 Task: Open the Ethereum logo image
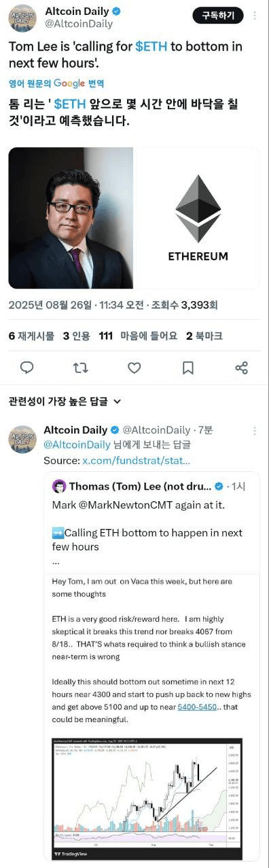(198, 218)
